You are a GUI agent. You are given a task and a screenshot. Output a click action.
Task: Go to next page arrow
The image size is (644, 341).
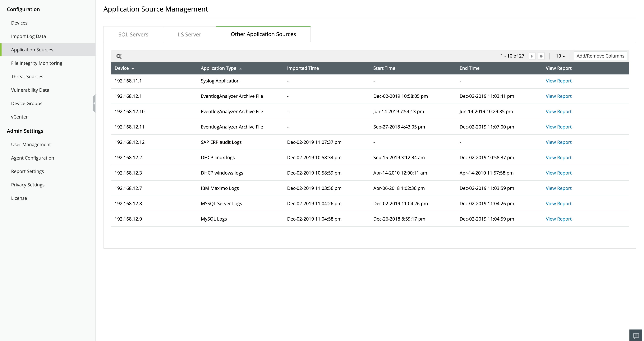coord(532,56)
